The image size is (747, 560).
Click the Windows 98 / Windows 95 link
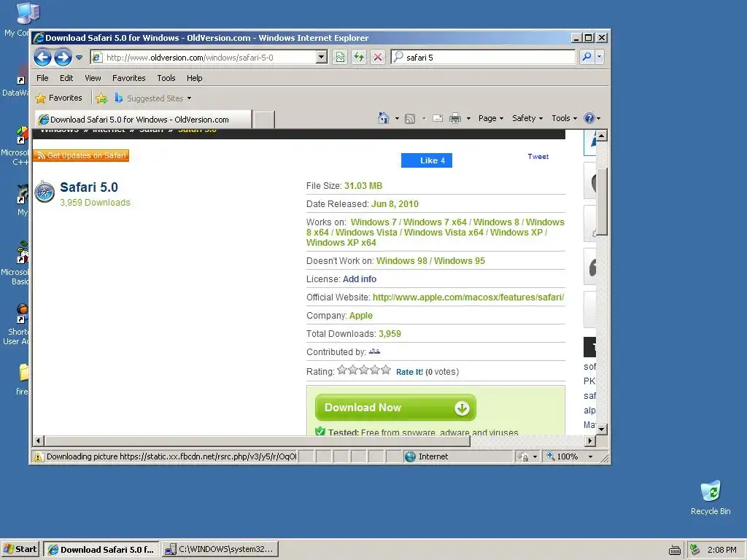pyautogui.click(x=430, y=261)
